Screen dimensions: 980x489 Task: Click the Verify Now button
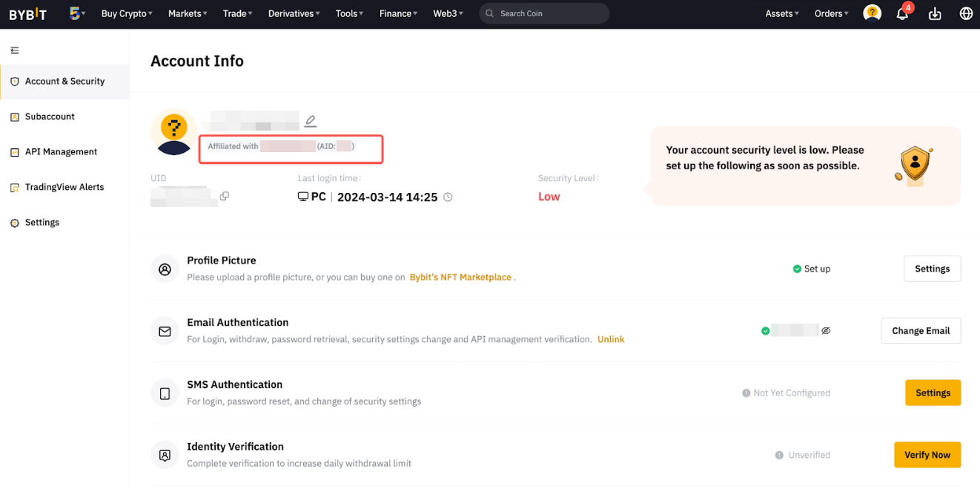(927, 455)
